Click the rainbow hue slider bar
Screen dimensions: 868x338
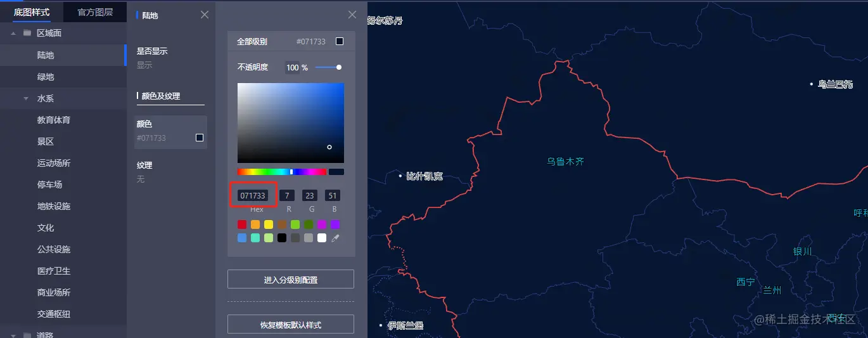[x=282, y=172]
